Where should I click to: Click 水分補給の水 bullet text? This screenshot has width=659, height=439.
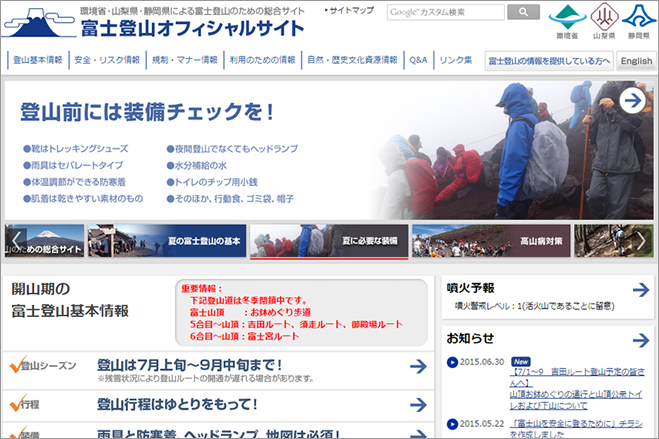[197, 166]
